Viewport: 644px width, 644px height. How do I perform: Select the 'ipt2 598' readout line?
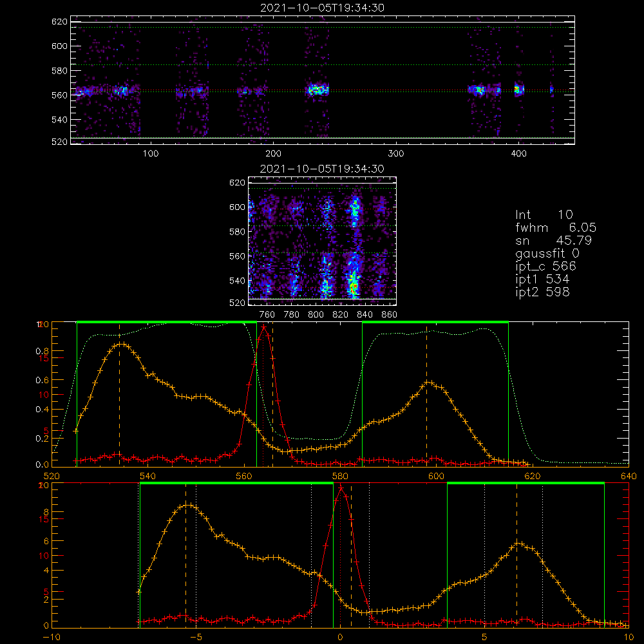[x=542, y=292]
